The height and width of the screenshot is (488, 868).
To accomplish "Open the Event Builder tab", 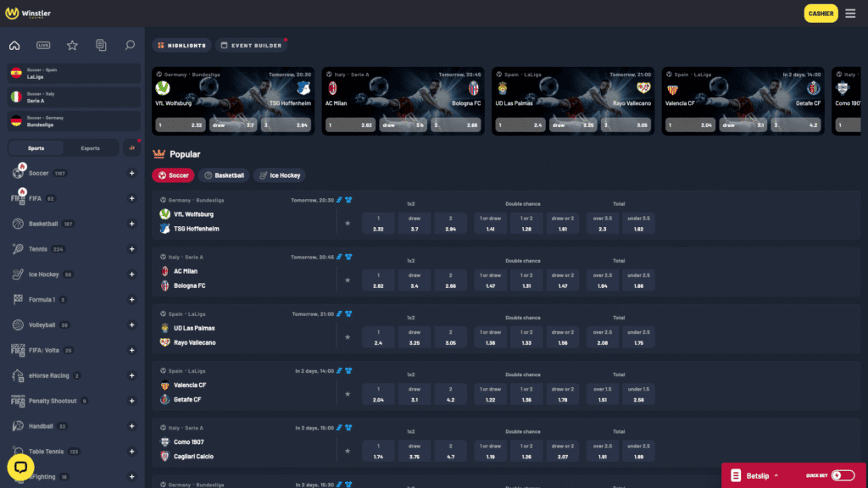I will (252, 46).
